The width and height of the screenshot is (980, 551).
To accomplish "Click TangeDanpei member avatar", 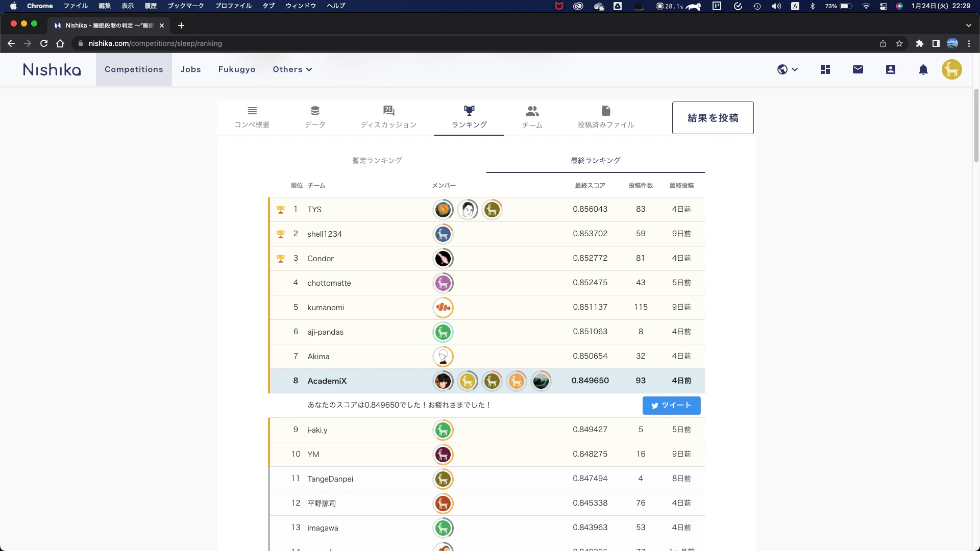I will [443, 479].
